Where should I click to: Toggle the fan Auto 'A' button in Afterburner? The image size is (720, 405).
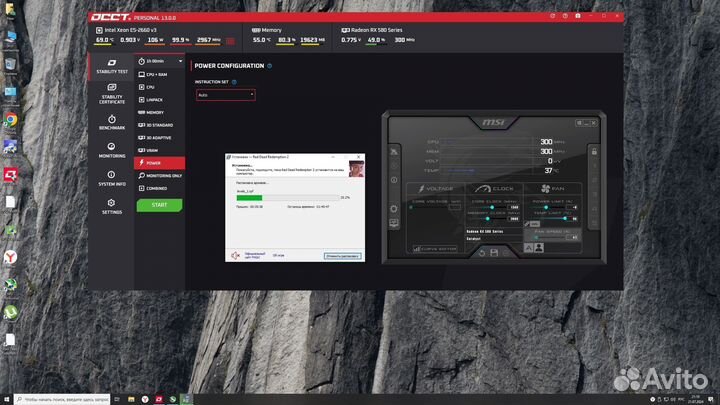point(529,248)
